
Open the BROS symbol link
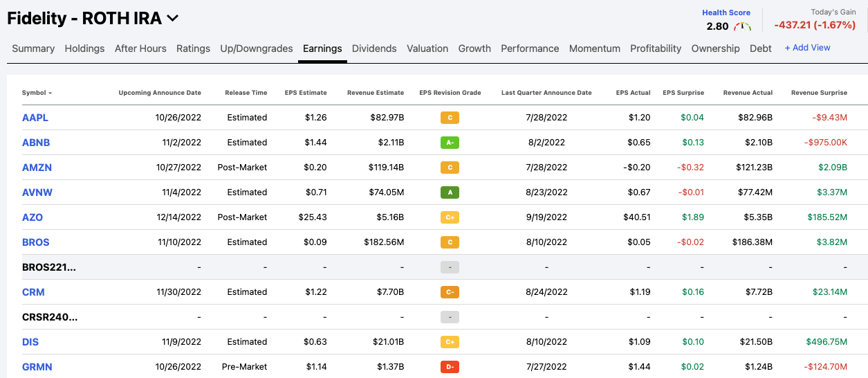(x=36, y=242)
